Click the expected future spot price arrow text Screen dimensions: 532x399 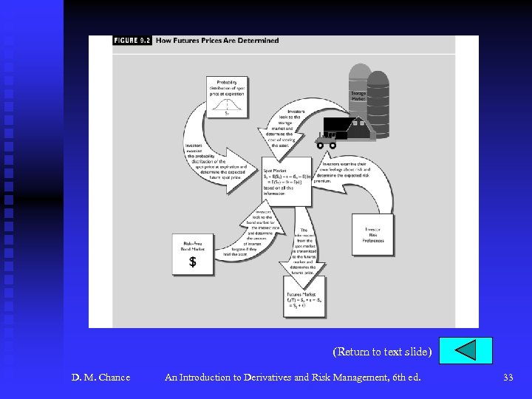tap(216, 162)
